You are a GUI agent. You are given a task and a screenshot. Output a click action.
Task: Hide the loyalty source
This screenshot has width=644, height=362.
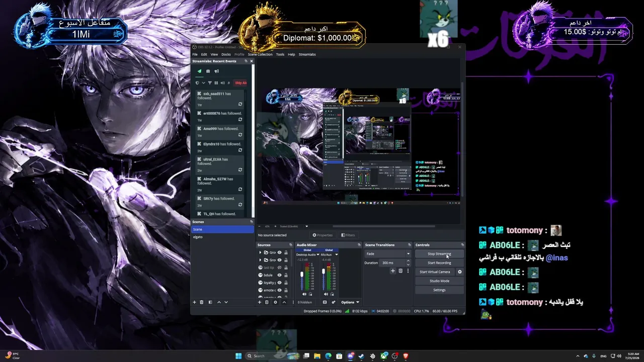(x=279, y=283)
